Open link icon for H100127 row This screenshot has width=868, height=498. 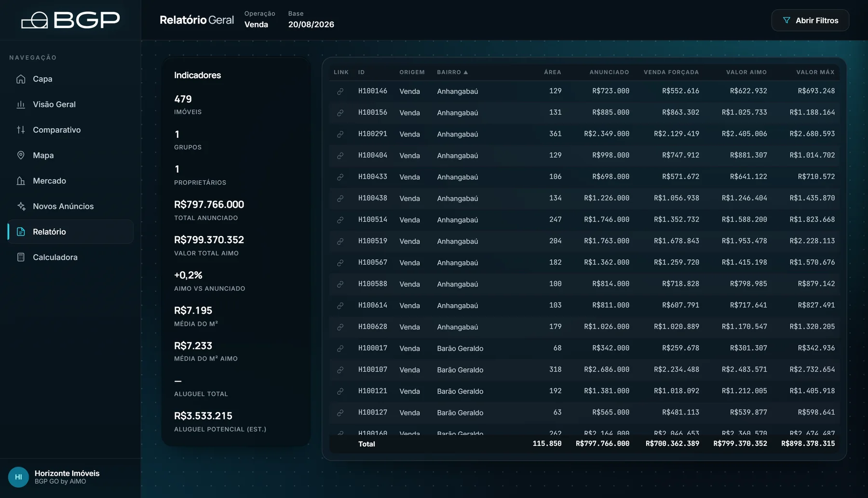tap(340, 413)
